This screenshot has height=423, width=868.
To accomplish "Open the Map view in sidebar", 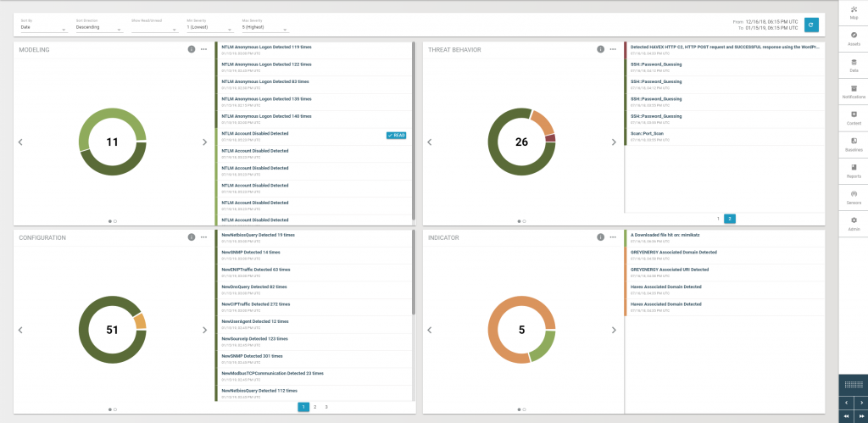I will [x=853, y=13].
